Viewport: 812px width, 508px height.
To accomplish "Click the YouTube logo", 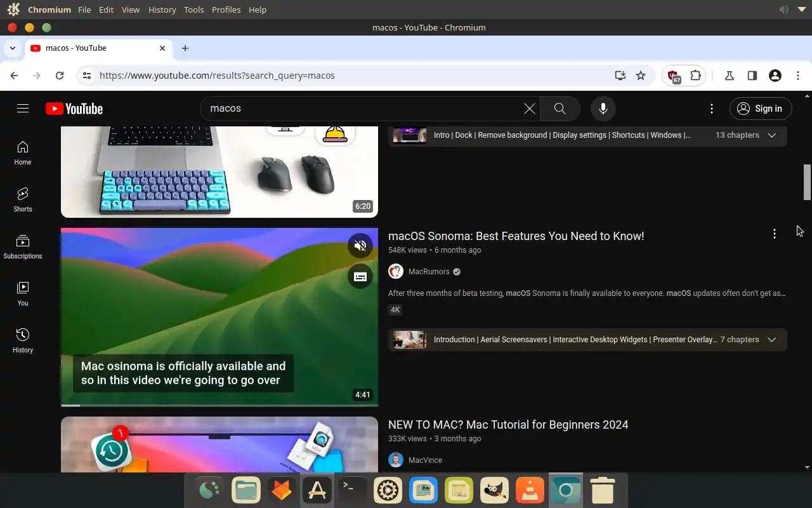I will 74,109.
